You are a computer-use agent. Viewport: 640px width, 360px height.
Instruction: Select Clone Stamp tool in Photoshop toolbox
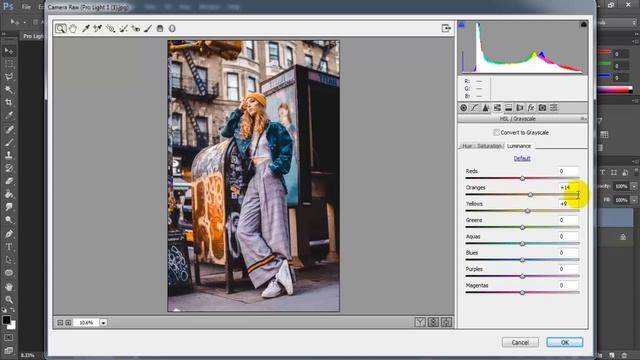9,155
